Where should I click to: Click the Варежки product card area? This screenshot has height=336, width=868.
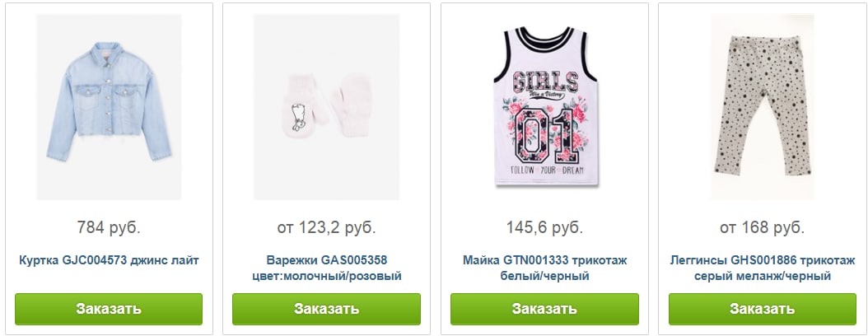coord(327,169)
